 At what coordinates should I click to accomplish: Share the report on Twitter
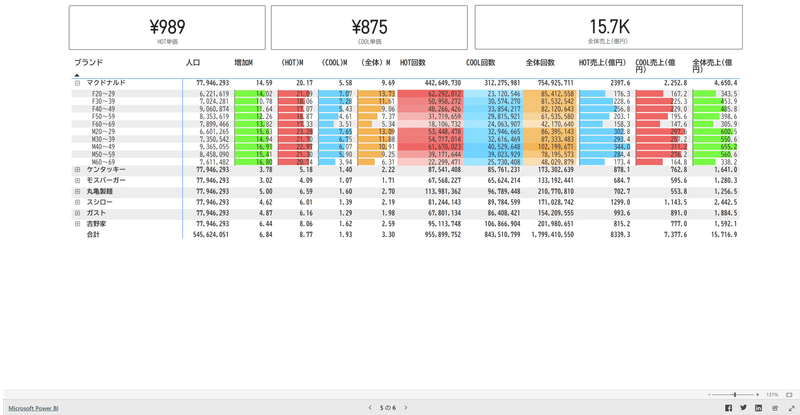tap(743, 408)
